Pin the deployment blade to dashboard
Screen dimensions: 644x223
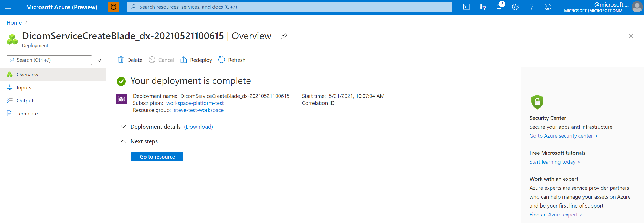pyautogui.click(x=284, y=36)
